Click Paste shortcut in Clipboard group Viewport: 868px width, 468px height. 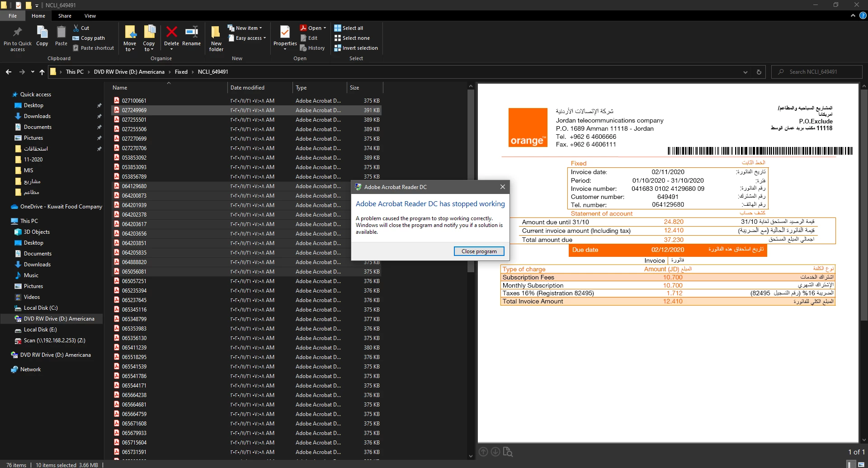pos(94,48)
